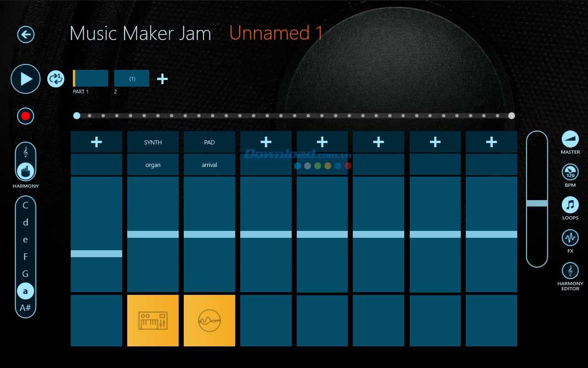Click PAD track volume fader handle
588x368 pixels.
pyautogui.click(x=209, y=234)
